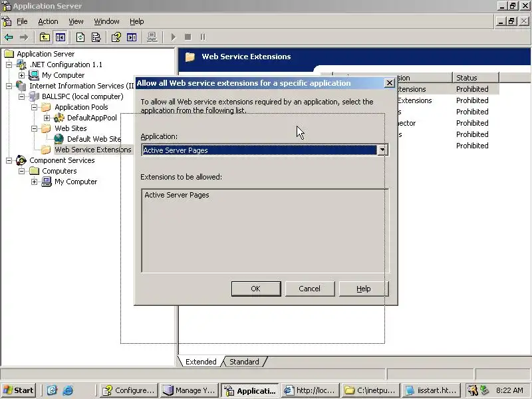This screenshot has height=399, width=532.
Task: Click the Pause item toolbar icon
Action: tap(203, 37)
